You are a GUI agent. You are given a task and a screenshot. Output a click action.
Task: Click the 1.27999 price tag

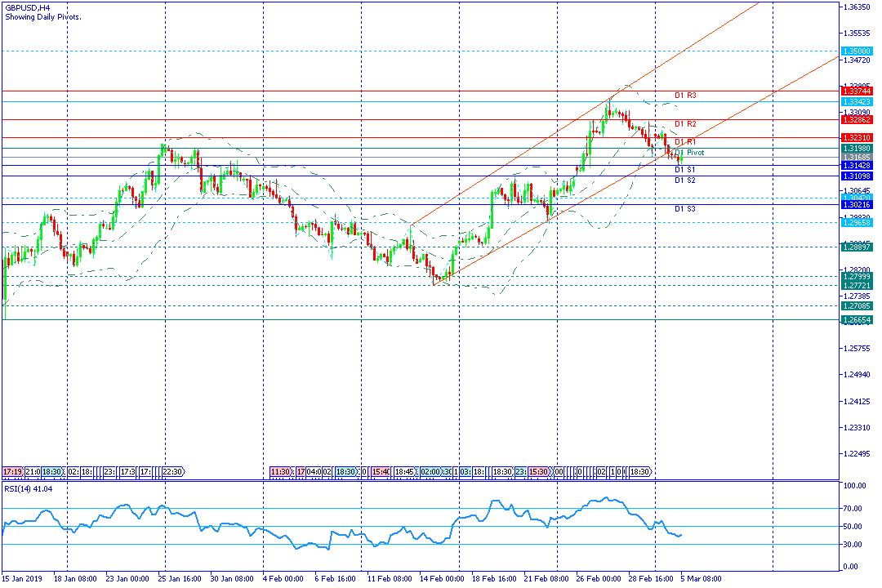(857, 277)
